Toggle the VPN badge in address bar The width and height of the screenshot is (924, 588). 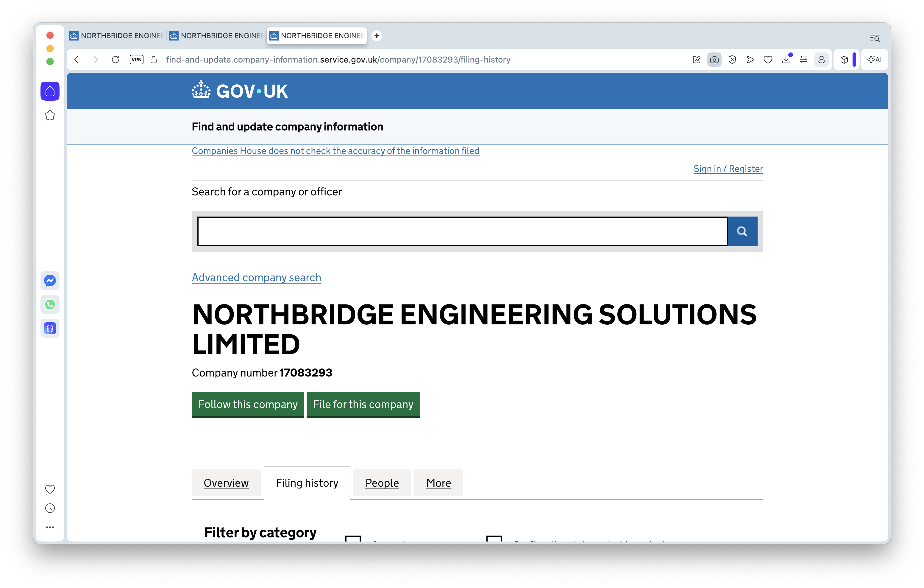137,60
